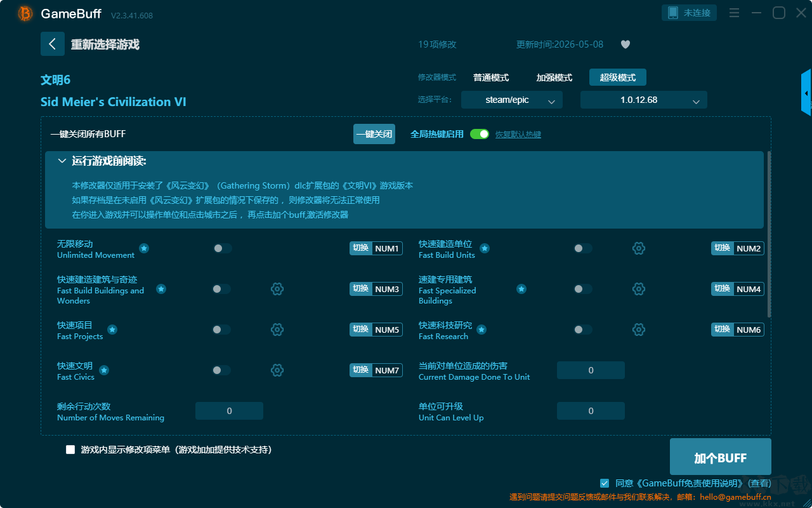The height and width of the screenshot is (508, 812).
Task: Open the hamburger menu icon in title bar
Action: pyautogui.click(x=734, y=13)
